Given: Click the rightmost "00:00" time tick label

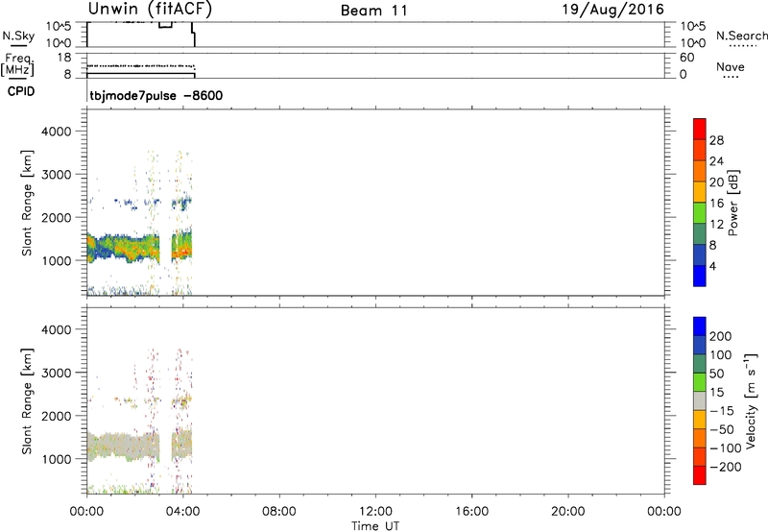Looking at the screenshot, I should pos(664,512).
